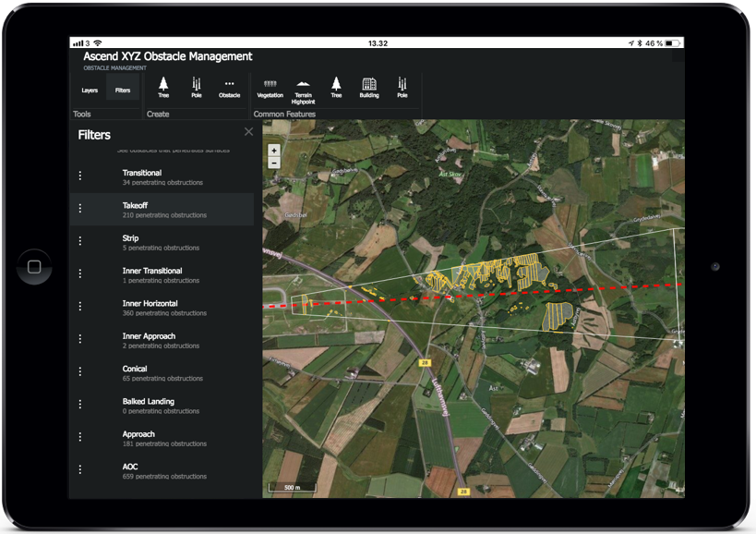
Task: Switch to the Layers tab
Action: [x=90, y=91]
